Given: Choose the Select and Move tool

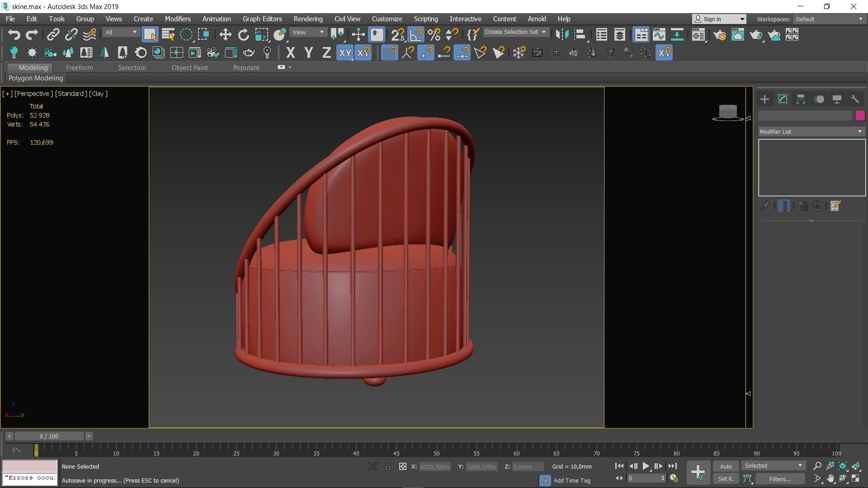Looking at the screenshot, I should point(225,35).
